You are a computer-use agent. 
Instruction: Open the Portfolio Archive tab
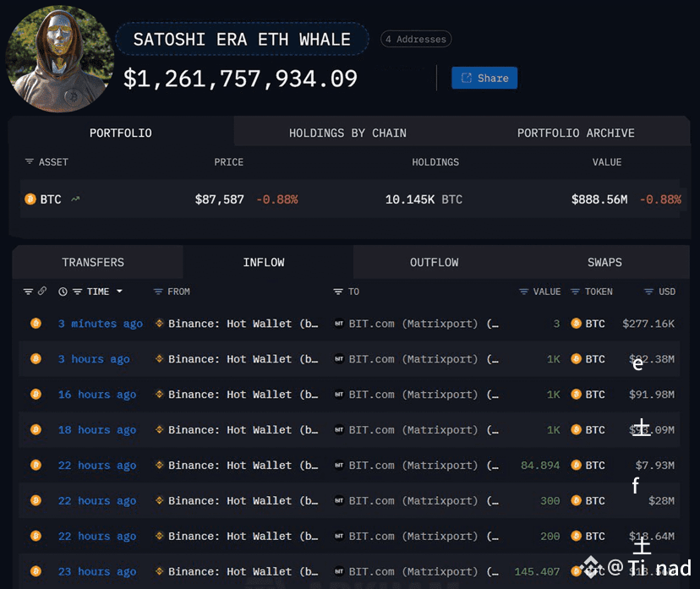576,133
